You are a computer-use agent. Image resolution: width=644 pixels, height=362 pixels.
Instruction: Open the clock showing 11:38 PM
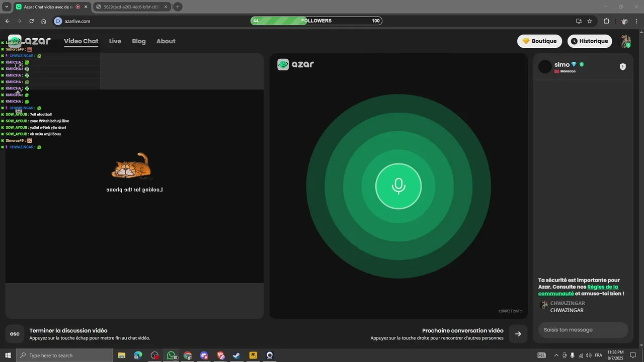pyautogui.click(x=616, y=355)
